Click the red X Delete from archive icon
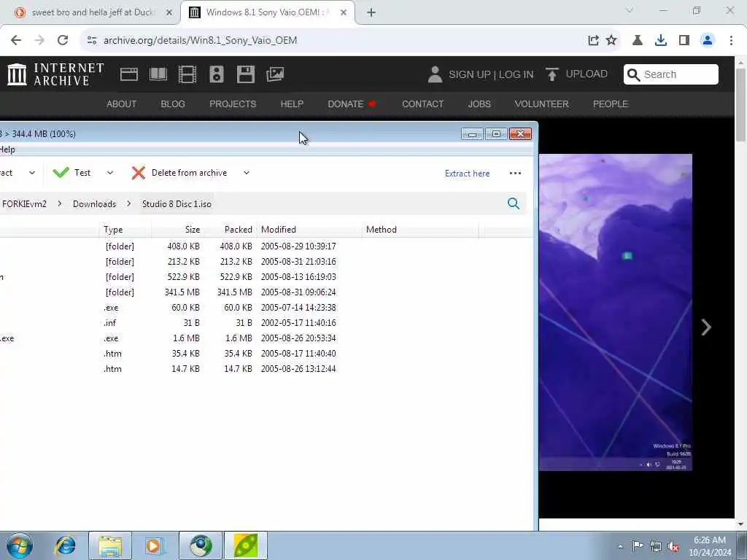Image resolution: width=747 pixels, height=560 pixels. tap(138, 173)
